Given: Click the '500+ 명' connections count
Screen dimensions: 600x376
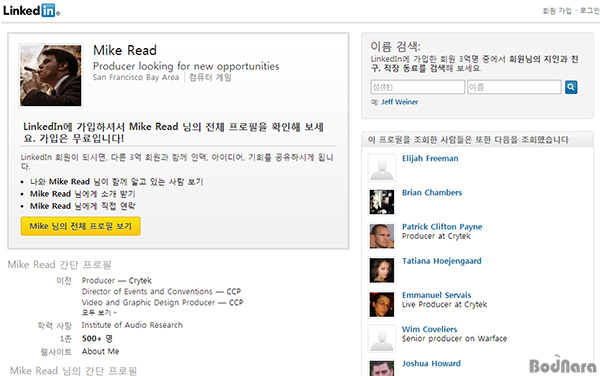Looking at the screenshot, I should point(97,339).
